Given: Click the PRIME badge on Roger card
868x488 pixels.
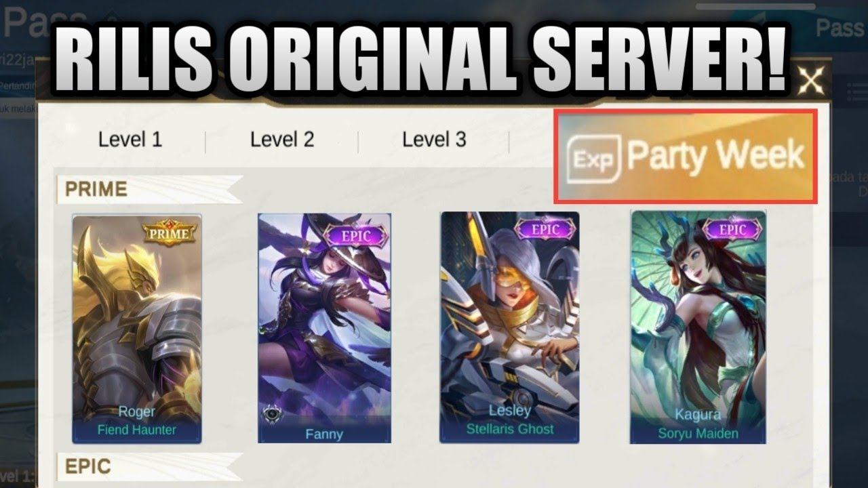Looking at the screenshot, I should (x=170, y=233).
